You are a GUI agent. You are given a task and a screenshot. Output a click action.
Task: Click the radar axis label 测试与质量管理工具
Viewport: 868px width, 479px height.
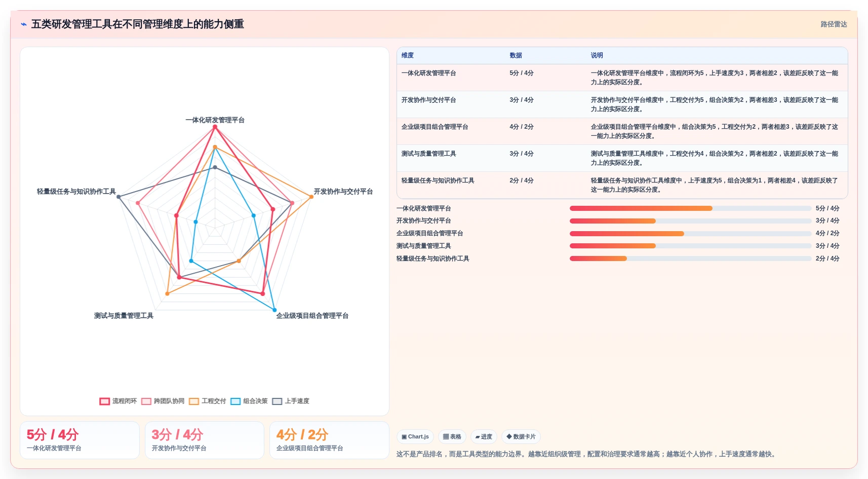pos(124,316)
